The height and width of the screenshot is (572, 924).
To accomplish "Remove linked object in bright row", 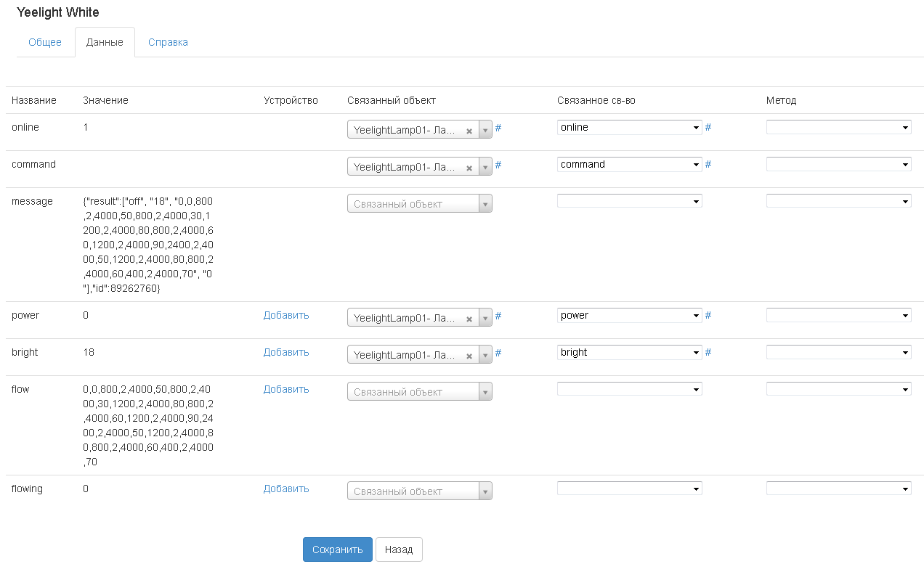I will tap(469, 356).
